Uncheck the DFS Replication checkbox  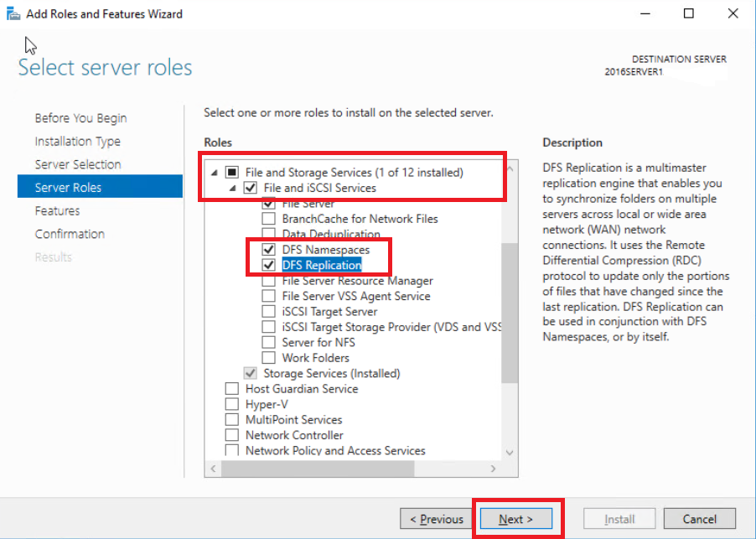[x=268, y=265]
